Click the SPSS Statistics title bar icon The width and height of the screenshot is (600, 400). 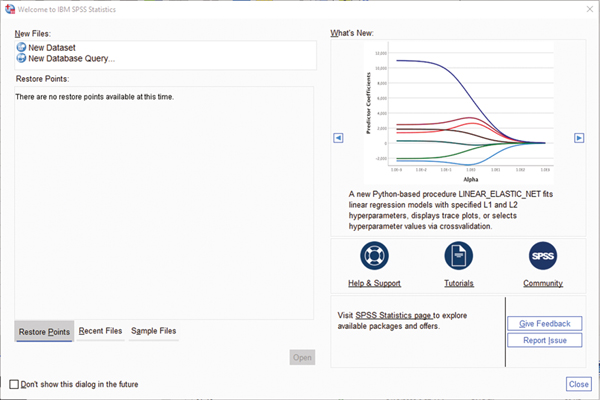point(10,9)
